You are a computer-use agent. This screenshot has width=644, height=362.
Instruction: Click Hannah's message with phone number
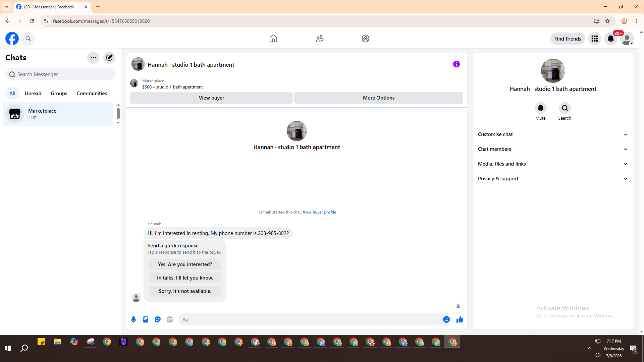click(218, 233)
